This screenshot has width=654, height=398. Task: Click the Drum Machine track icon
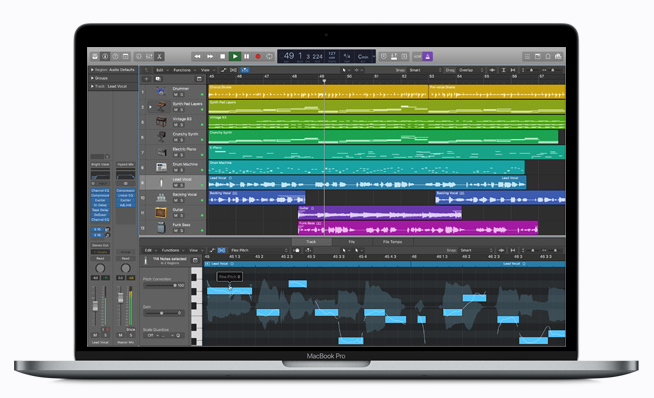tap(161, 167)
